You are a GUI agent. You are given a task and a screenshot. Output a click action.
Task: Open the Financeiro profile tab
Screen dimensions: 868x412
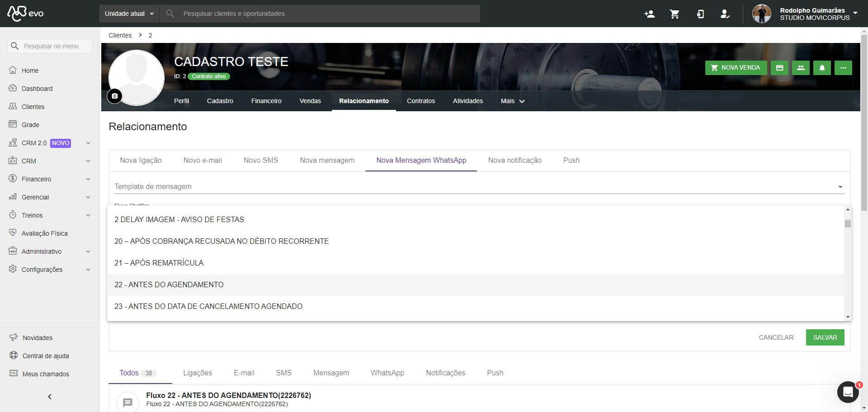(266, 101)
